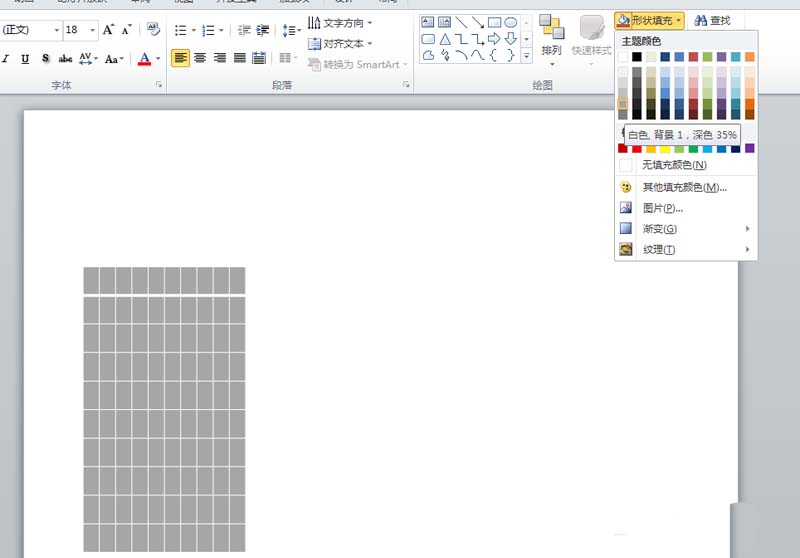800x558 pixels.
Task: Toggle align text left
Action: tap(180, 58)
